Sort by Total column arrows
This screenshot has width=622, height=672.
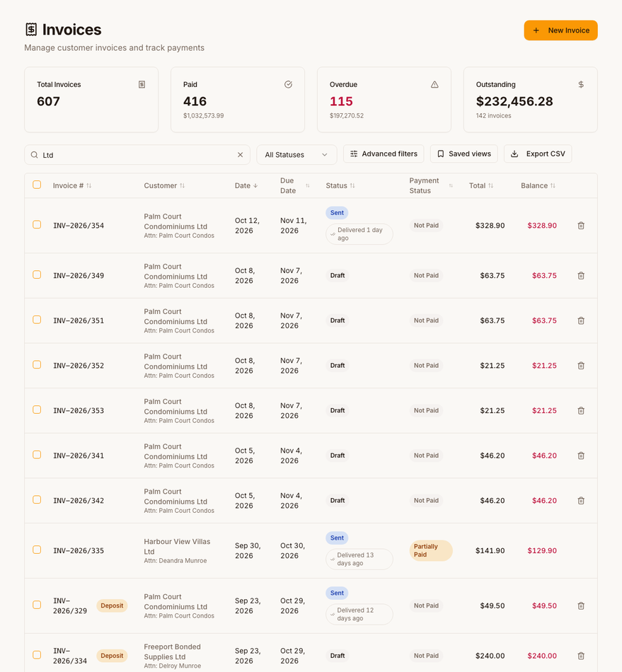491,185
